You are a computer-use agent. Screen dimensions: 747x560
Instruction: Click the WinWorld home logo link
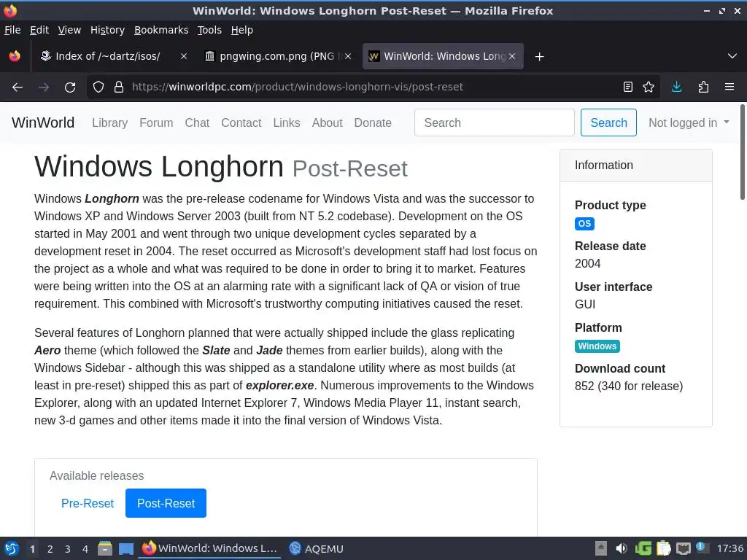(x=43, y=122)
